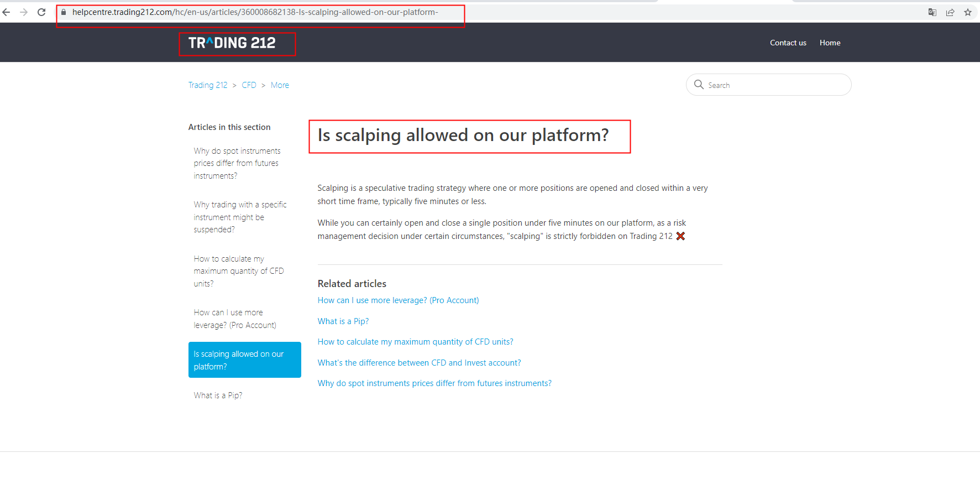Click the paragraph starting "Scalping is a speculative"
The image size is (980, 479).
tap(513, 195)
